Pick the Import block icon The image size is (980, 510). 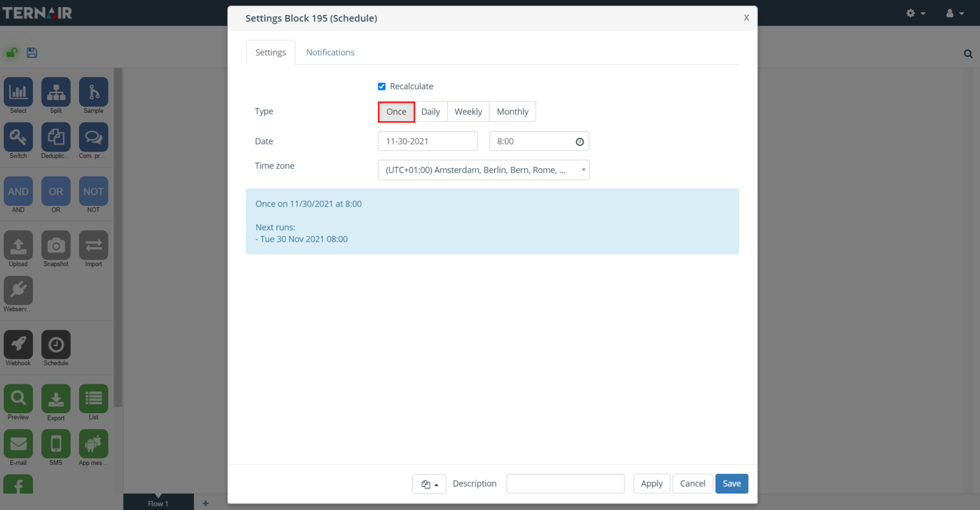click(94, 245)
